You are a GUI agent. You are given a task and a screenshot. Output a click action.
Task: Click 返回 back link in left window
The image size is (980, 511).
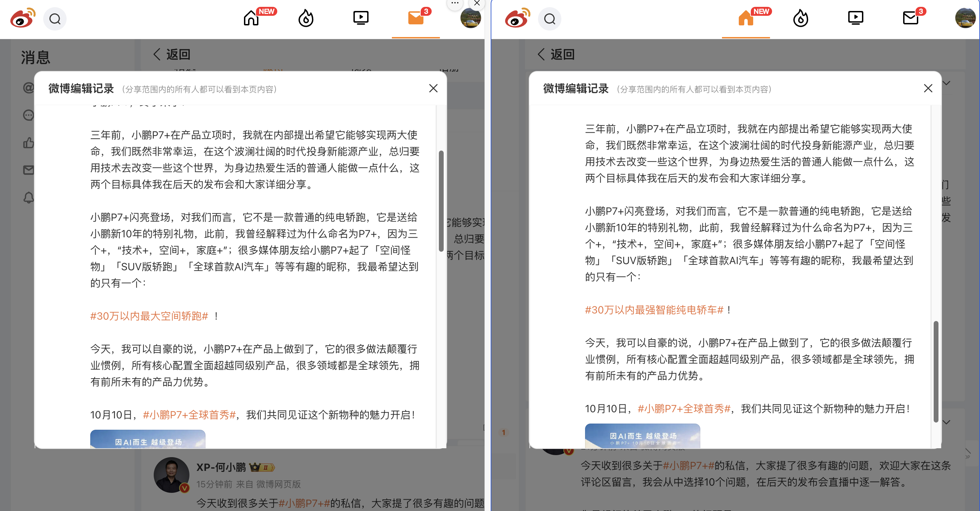(x=172, y=55)
